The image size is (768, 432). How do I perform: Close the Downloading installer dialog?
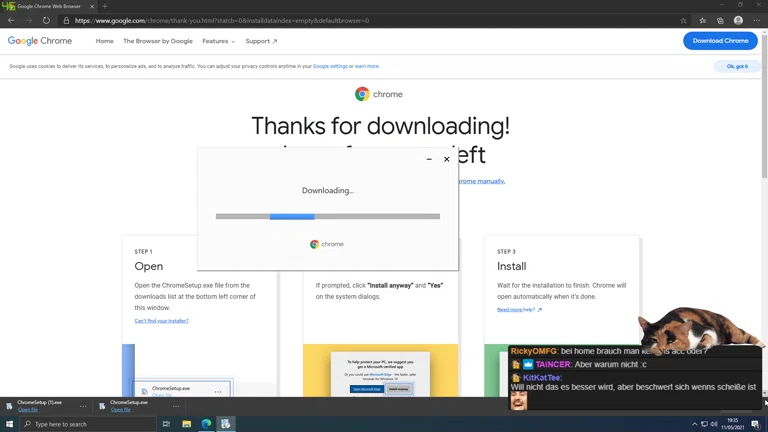pyautogui.click(x=446, y=159)
